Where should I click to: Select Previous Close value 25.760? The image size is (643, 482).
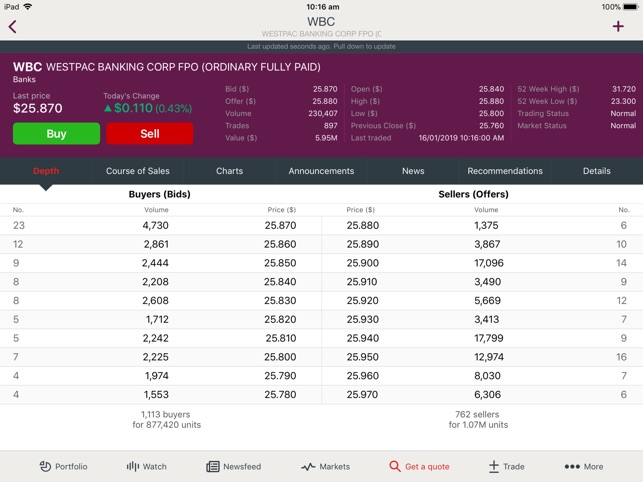click(492, 126)
